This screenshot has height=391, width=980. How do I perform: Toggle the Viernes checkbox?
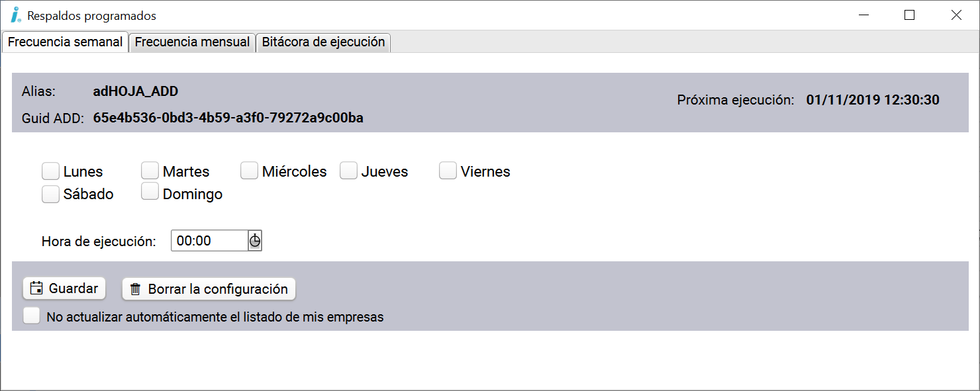448,171
